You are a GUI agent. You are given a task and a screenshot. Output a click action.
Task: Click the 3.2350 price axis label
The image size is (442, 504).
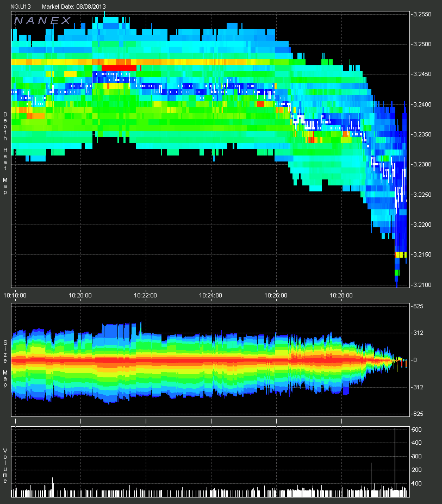(x=422, y=134)
